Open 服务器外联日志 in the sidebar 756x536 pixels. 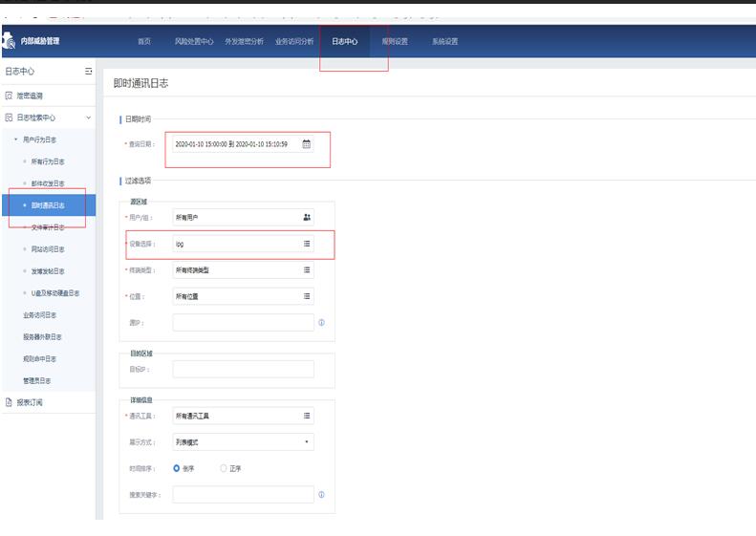[42, 337]
